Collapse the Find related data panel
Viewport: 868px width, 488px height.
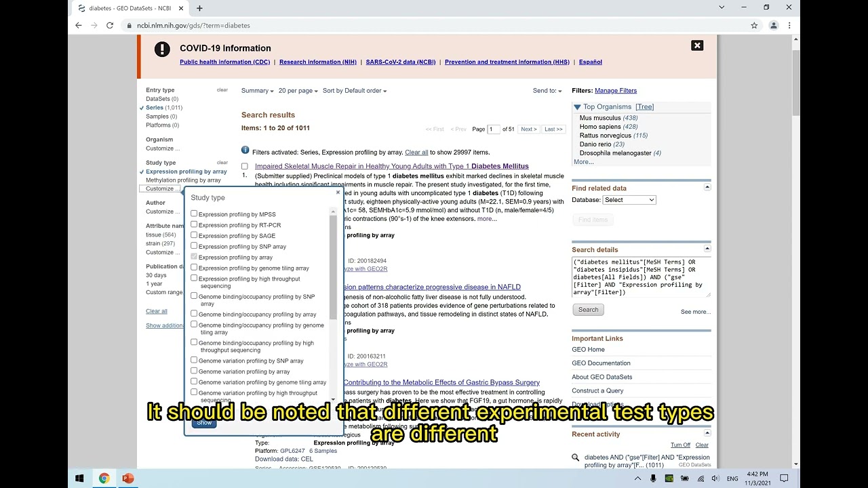707,187
